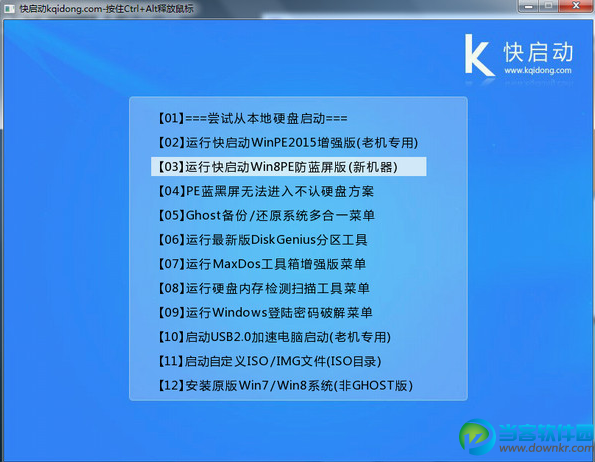The width and height of the screenshot is (595, 462).
Task: Click the green downkr watermark logo icon
Action: pos(477,437)
